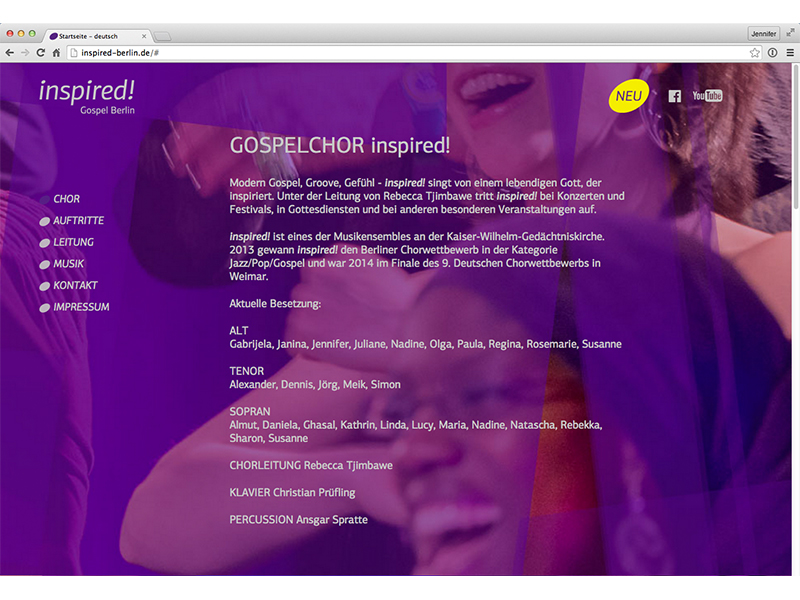Viewport: 800px width, 600px height.
Task: Open the Facebook icon link
Action: 674,96
